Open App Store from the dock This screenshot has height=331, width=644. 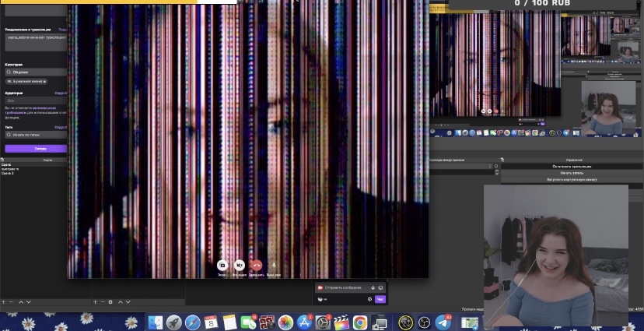point(304,322)
